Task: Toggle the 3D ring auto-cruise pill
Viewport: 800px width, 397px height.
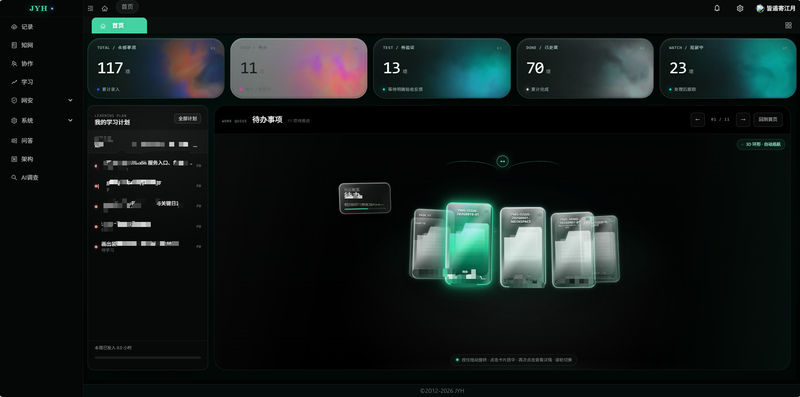Action: click(761, 144)
